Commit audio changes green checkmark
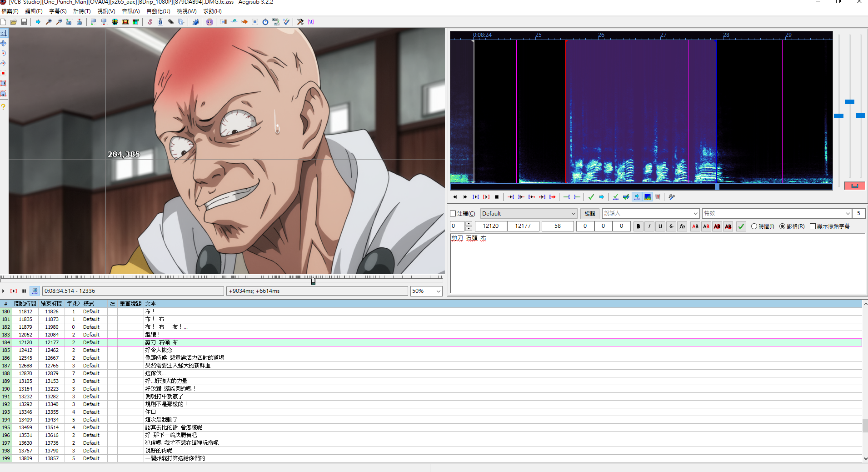The height and width of the screenshot is (472, 868). point(591,197)
